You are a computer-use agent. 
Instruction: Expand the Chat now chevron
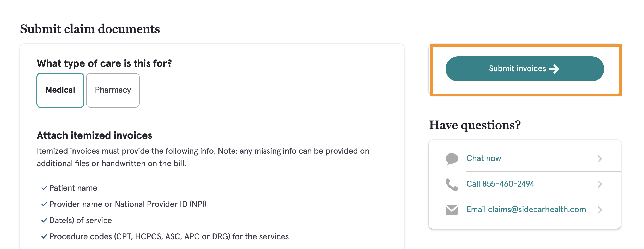pyautogui.click(x=600, y=159)
